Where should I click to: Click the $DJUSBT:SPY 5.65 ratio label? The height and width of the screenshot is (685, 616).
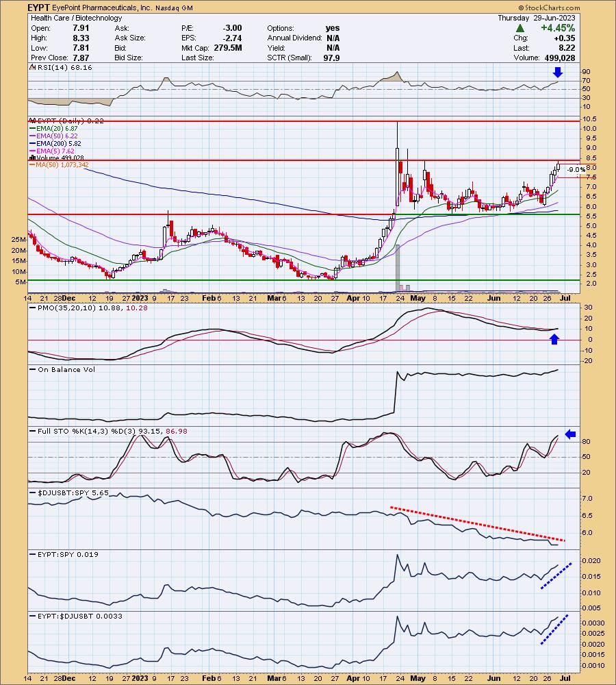coord(73,493)
